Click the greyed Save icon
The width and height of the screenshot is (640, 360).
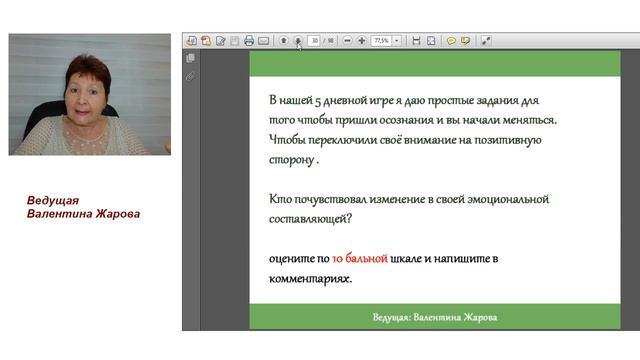(x=235, y=40)
